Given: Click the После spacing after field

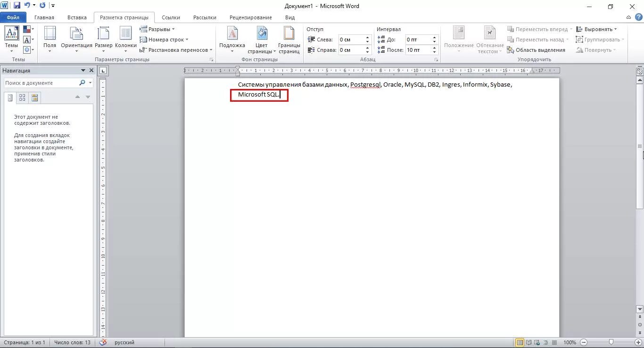Looking at the screenshot, I should tap(418, 50).
